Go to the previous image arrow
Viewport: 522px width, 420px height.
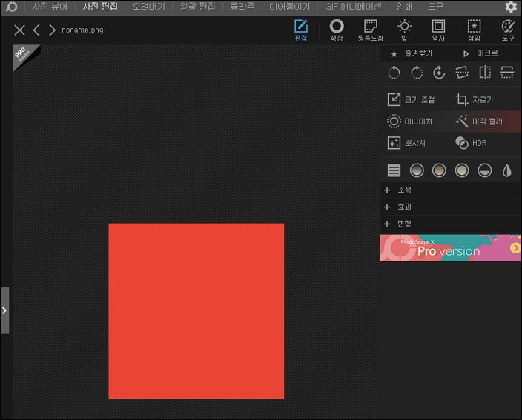pyautogui.click(x=36, y=30)
